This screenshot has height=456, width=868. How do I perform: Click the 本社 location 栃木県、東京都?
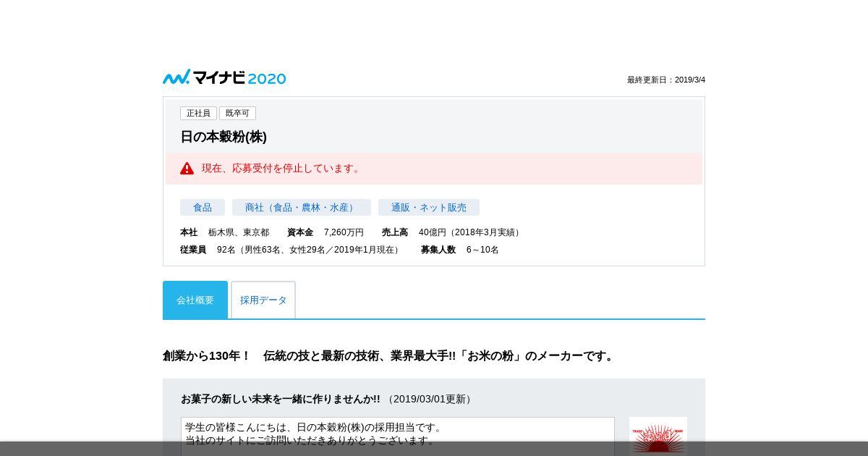click(x=239, y=232)
